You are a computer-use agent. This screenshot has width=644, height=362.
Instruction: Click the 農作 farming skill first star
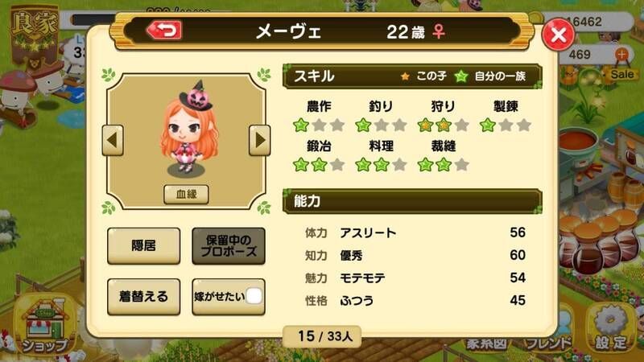click(x=301, y=125)
